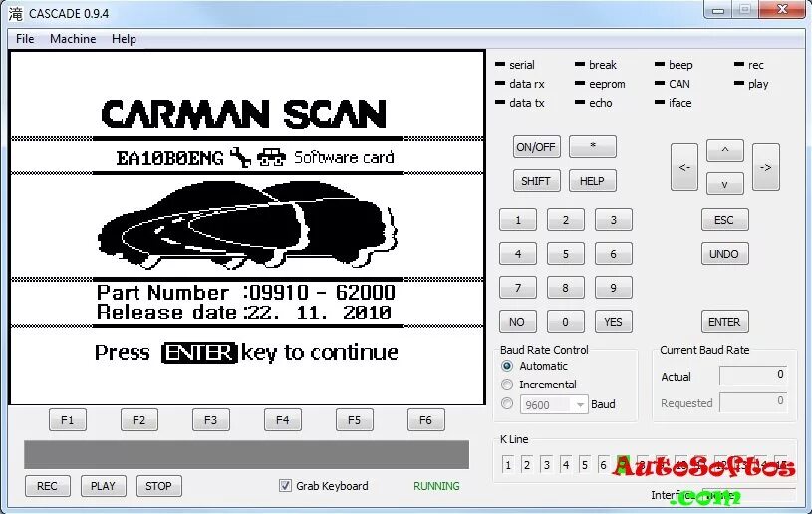The width and height of the screenshot is (812, 514).
Task: Click the gray progress bar above REC
Action: [246, 454]
